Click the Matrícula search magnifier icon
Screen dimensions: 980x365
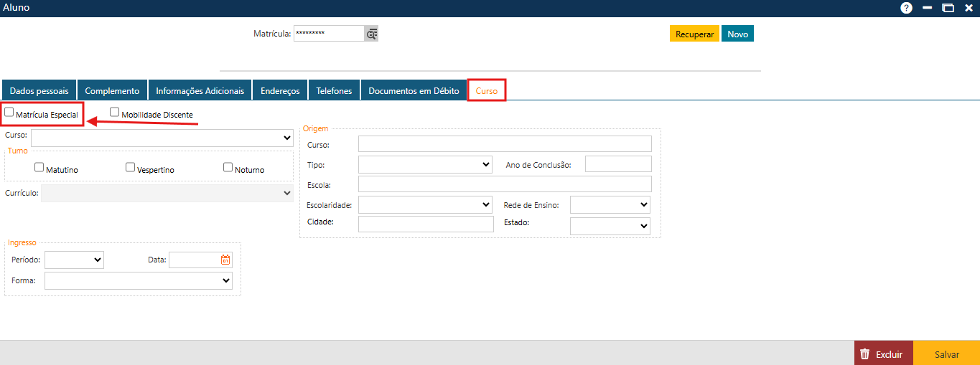tap(371, 34)
